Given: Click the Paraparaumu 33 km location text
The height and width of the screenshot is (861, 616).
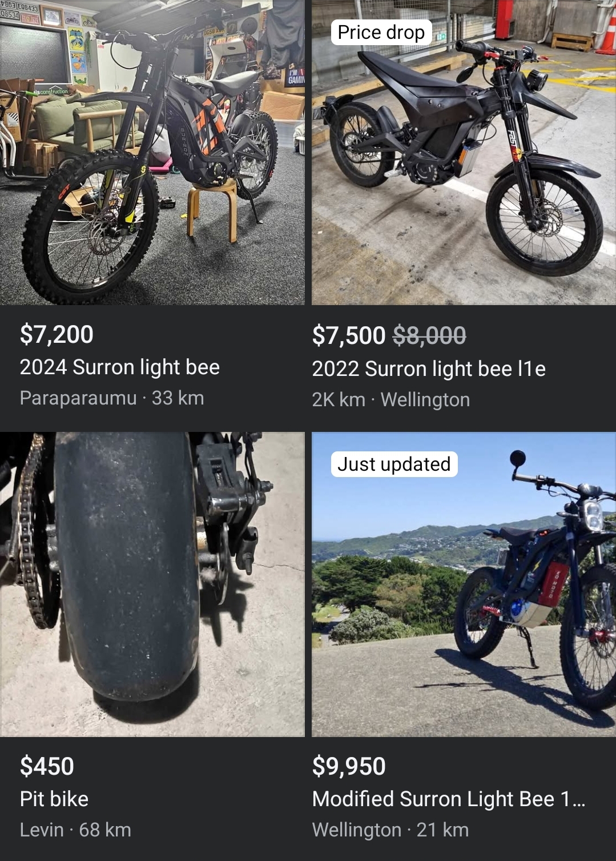Looking at the screenshot, I should 112,398.
